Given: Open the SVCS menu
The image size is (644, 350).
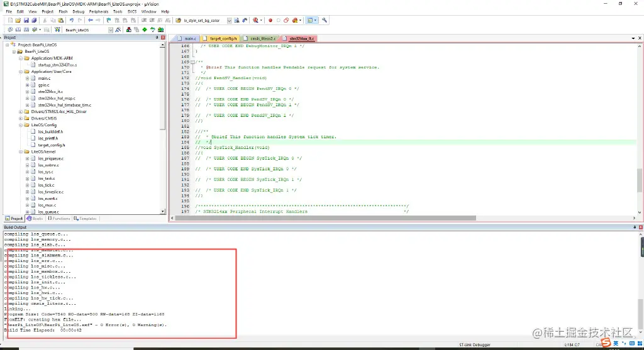Looking at the screenshot, I should (132, 11).
